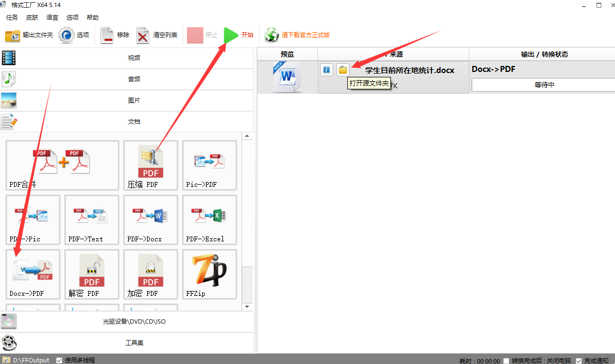The width and height of the screenshot is (615, 364).
Task: Toggle 转换完成后：关闭电脑 checkbox
Action: pos(507,361)
